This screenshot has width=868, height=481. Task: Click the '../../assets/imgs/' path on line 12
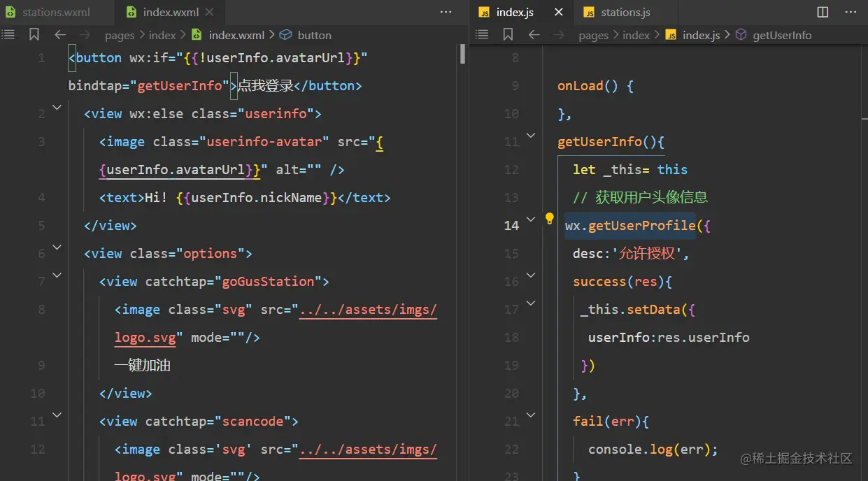click(x=369, y=449)
